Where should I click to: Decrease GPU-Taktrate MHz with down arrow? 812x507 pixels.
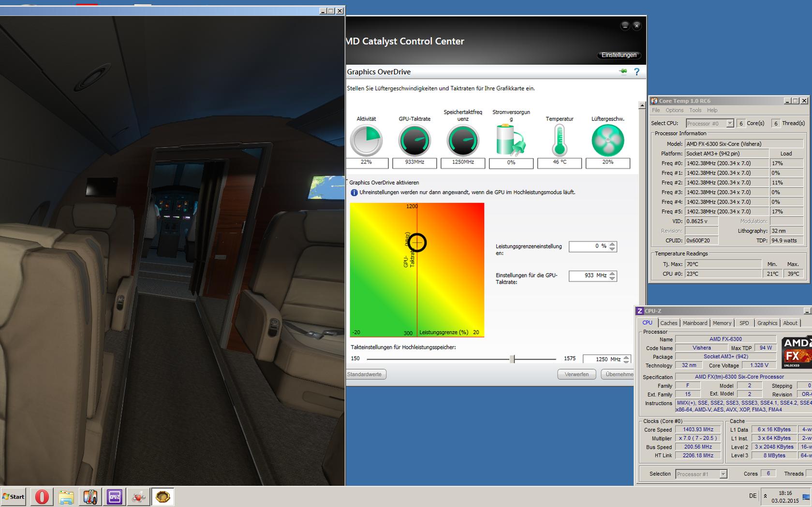612,278
